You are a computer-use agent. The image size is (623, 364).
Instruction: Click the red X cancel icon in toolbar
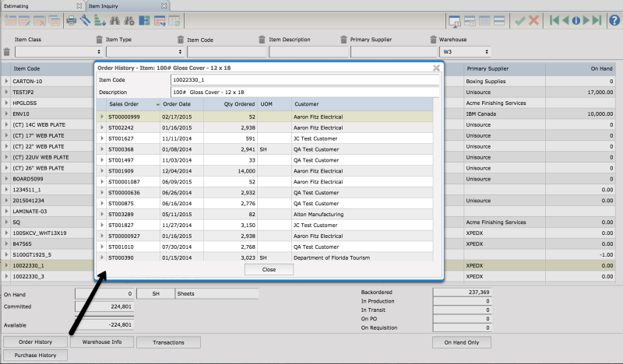tap(534, 20)
